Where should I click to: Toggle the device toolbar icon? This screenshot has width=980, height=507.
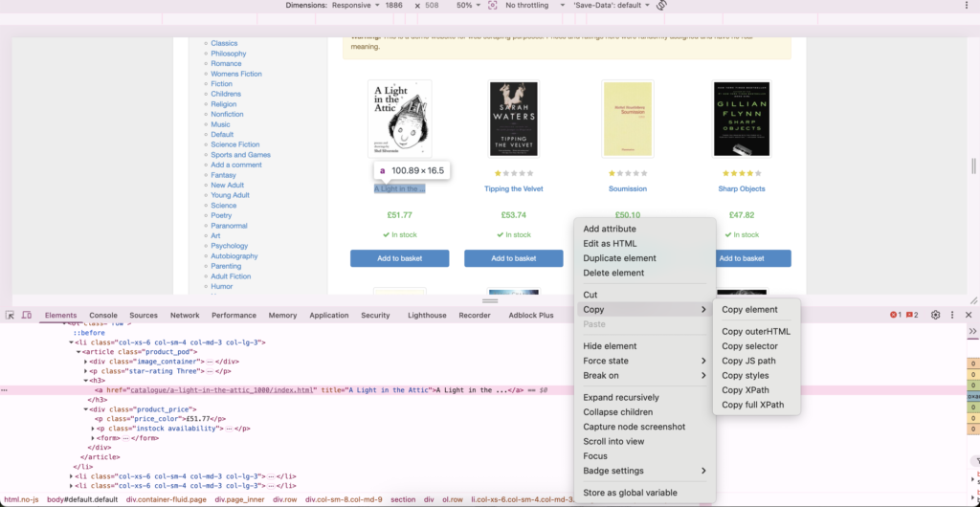26,316
